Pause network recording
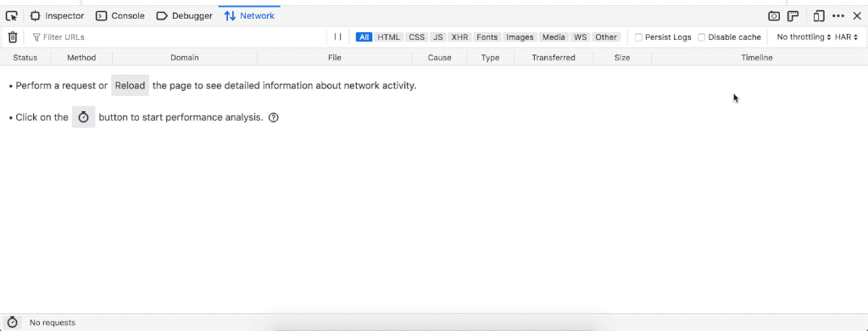This screenshot has width=868, height=331. (x=337, y=37)
